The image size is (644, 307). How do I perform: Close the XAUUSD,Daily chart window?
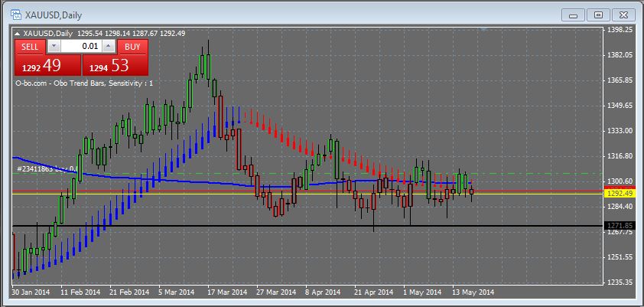[x=623, y=14]
